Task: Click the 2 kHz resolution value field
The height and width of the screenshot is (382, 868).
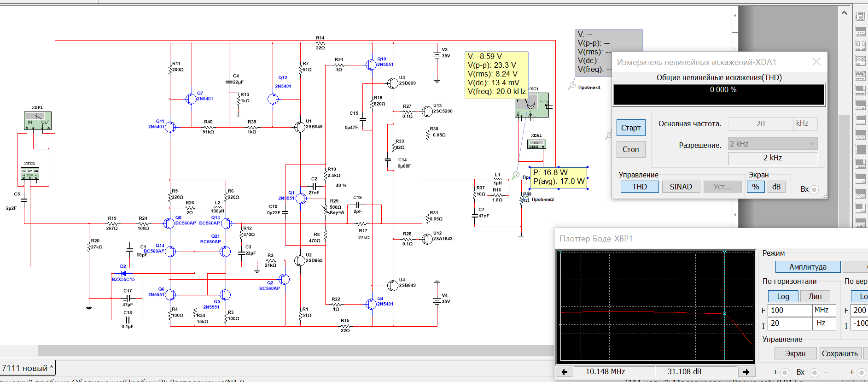Action: point(773,158)
